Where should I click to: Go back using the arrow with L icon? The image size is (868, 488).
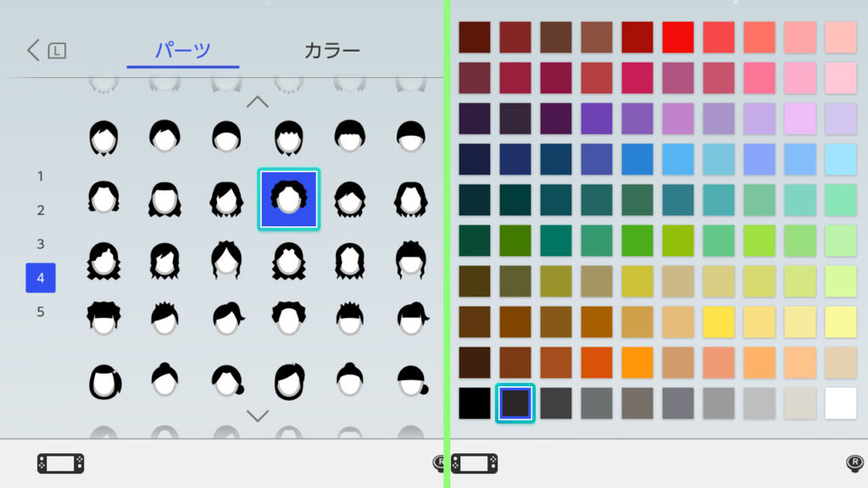pos(47,50)
